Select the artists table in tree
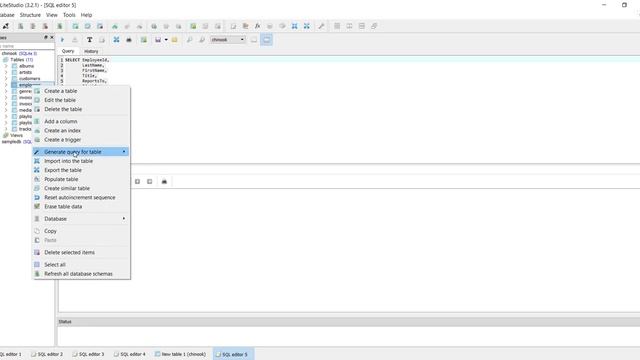Screen dimensions: 640x360 click(x=25, y=72)
